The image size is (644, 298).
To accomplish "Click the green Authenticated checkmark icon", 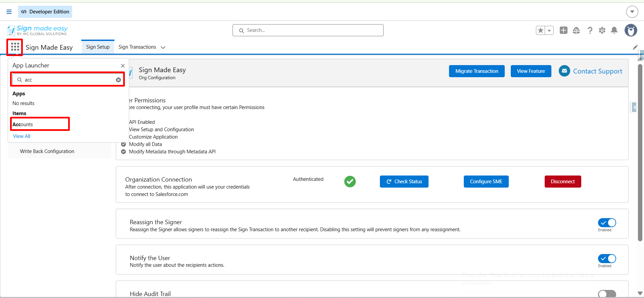I will pos(350,182).
